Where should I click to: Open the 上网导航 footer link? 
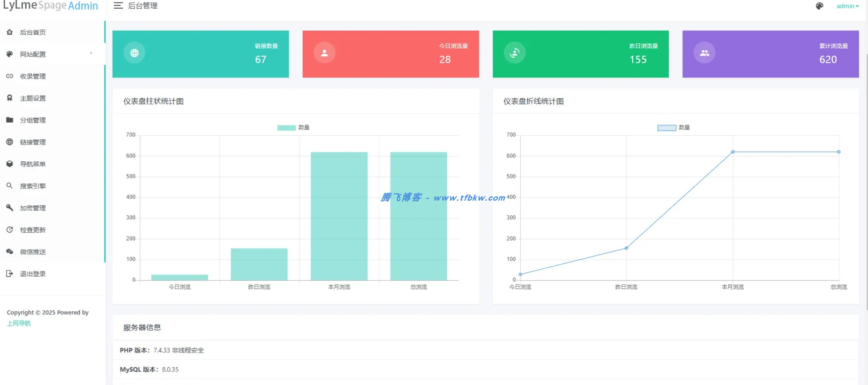coord(19,323)
